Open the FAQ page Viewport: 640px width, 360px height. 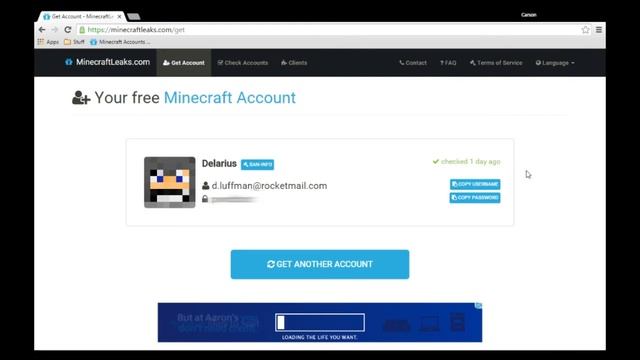448,63
